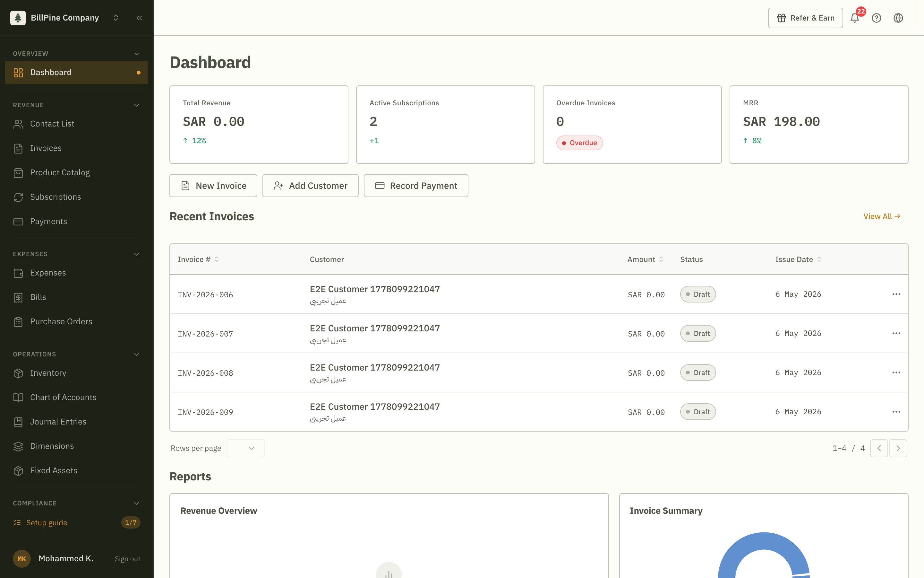This screenshot has width=924, height=578.
Task: Click the Status column header
Action: [x=691, y=259]
